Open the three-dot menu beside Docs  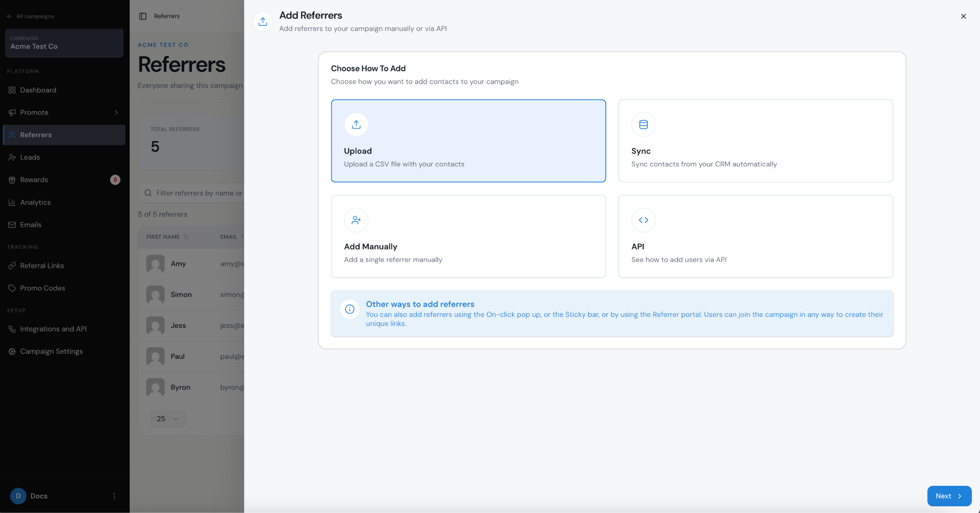click(x=114, y=496)
